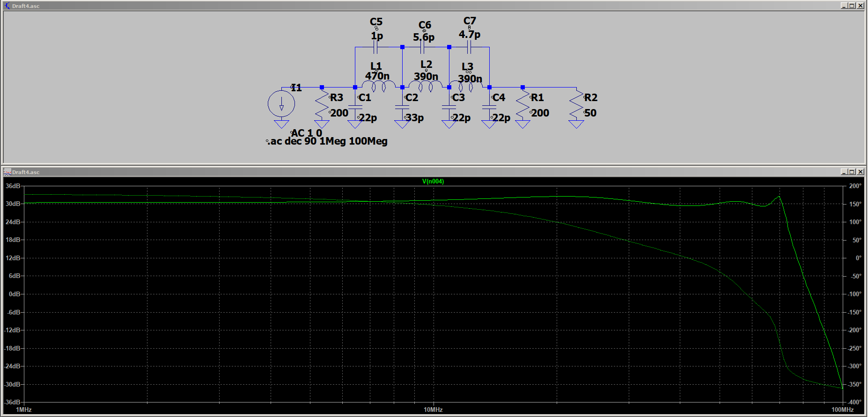Screen dimensions: 868x417
Task: Select inductor L3 coil symbol
Action: pos(466,86)
